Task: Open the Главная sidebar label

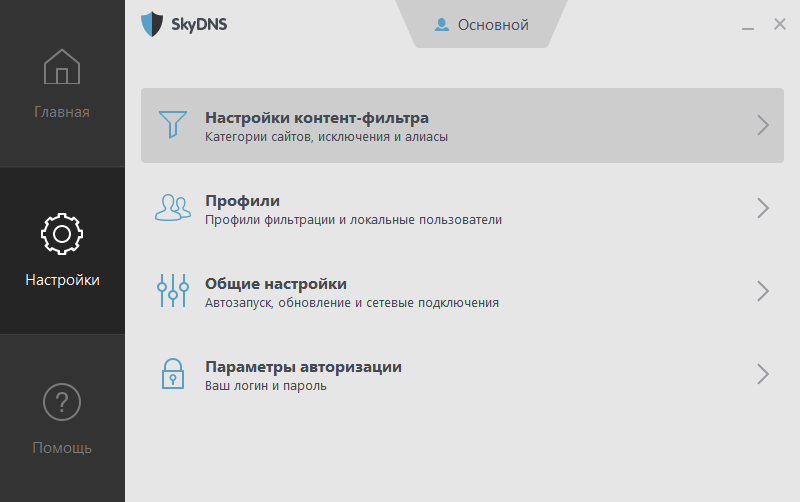Action: point(62,112)
